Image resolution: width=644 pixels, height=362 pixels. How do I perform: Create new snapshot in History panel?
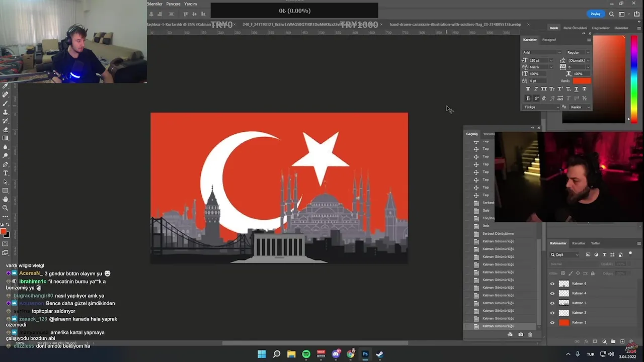pos(521,334)
